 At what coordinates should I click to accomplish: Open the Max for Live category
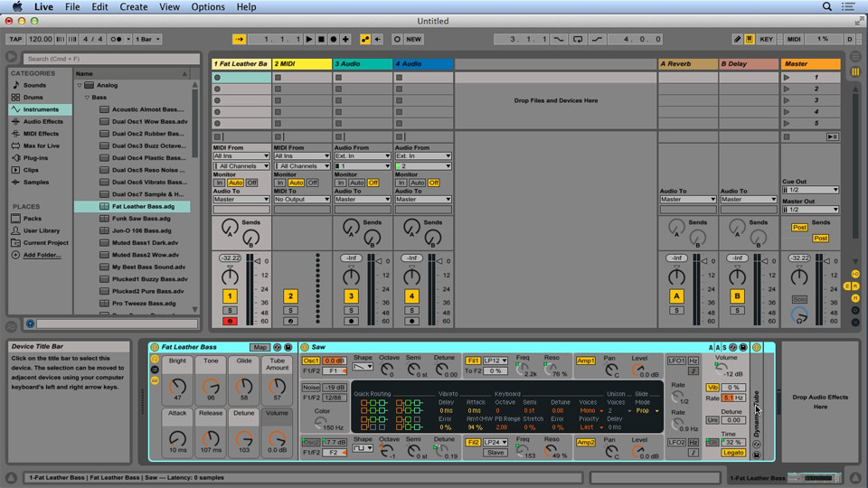(x=41, y=146)
